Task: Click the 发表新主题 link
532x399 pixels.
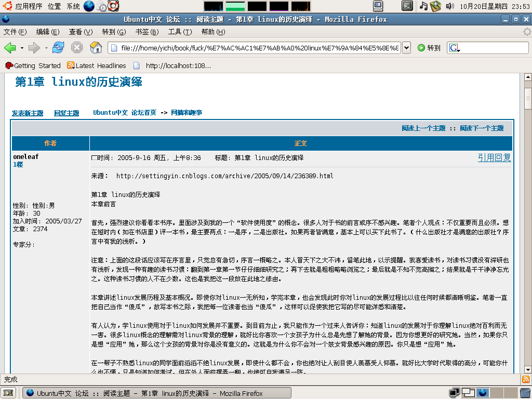Action: 28,113
